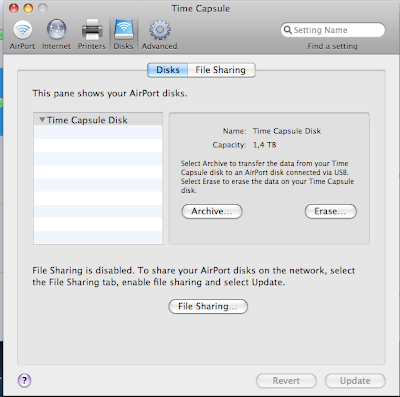The image size is (400, 397).
Task: Click the magnifier icon in search field
Action: click(x=287, y=30)
